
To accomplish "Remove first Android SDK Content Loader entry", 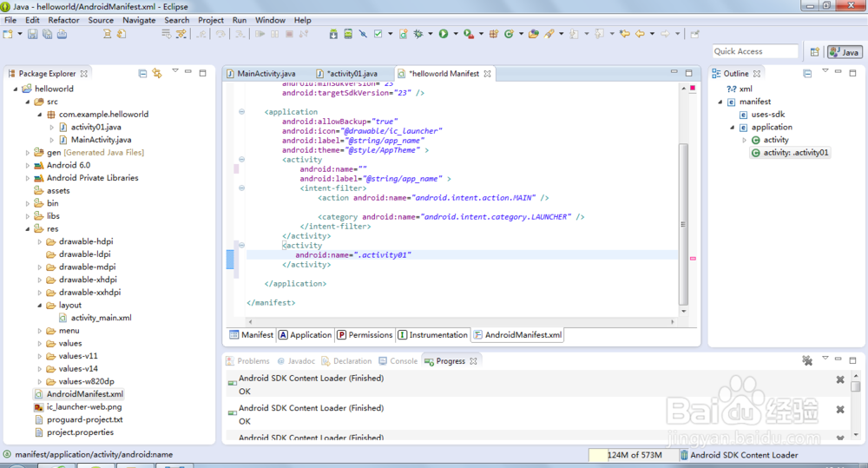I will click(840, 380).
